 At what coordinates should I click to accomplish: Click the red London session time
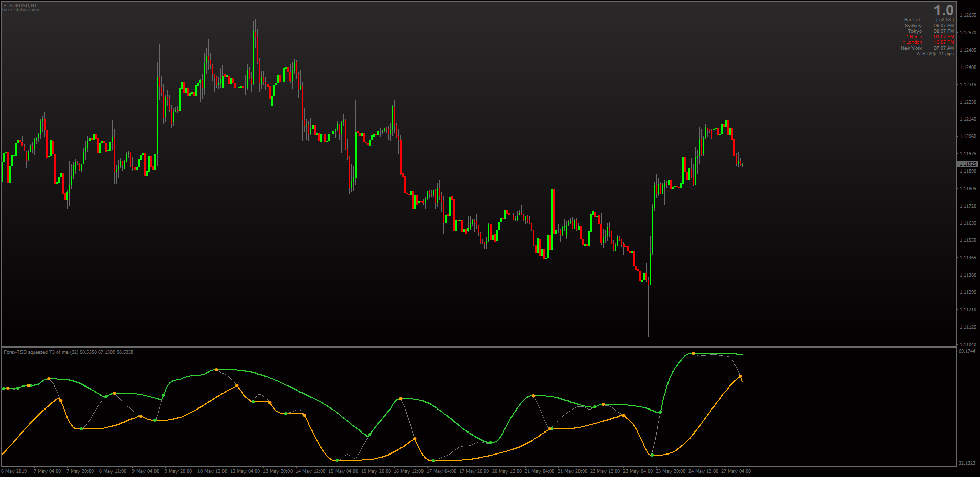(944, 42)
